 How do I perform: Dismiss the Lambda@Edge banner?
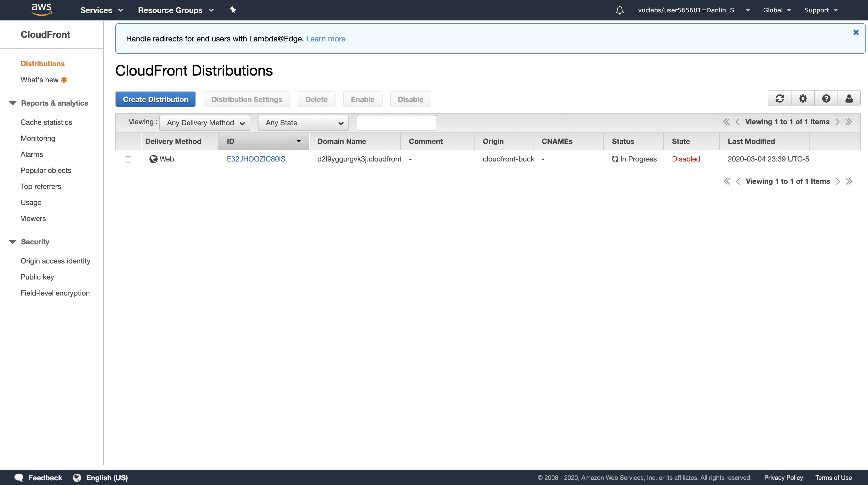[x=856, y=32]
